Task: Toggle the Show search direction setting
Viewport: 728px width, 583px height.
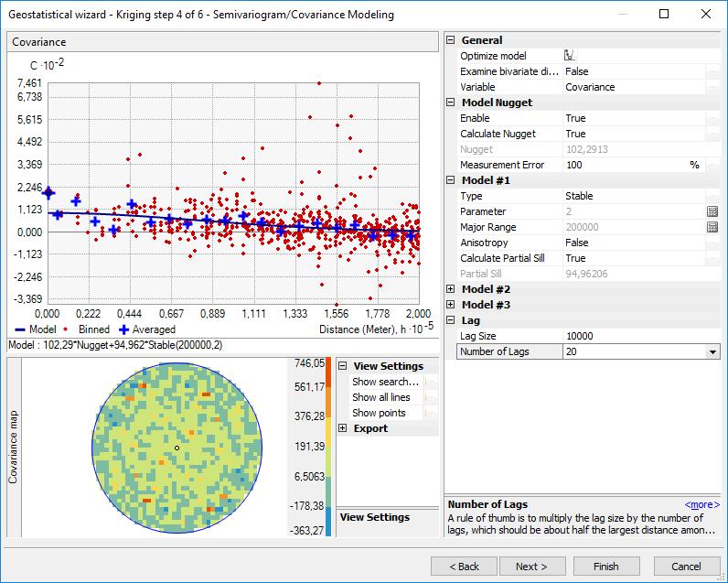Action: [431, 382]
